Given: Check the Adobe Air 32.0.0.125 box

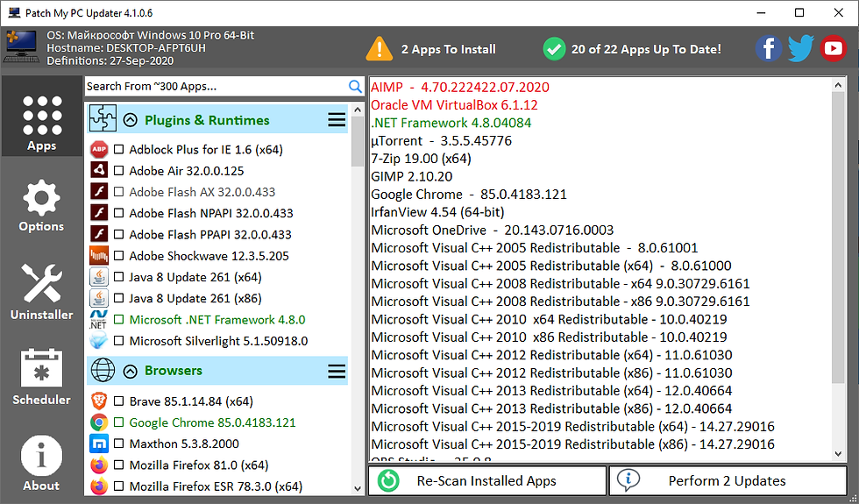Looking at the screenshot, I should [x=119, y=171].
